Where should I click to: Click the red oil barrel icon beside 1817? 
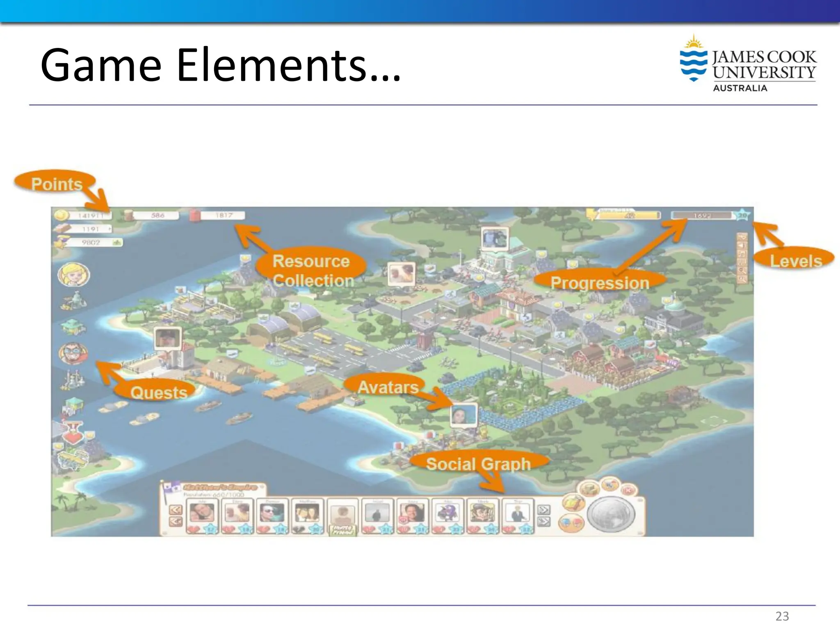pyautogui.click(x=195, y=215)
